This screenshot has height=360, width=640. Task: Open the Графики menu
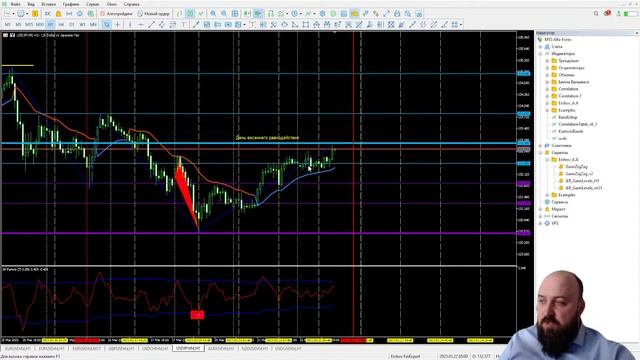tap(71, 4)
